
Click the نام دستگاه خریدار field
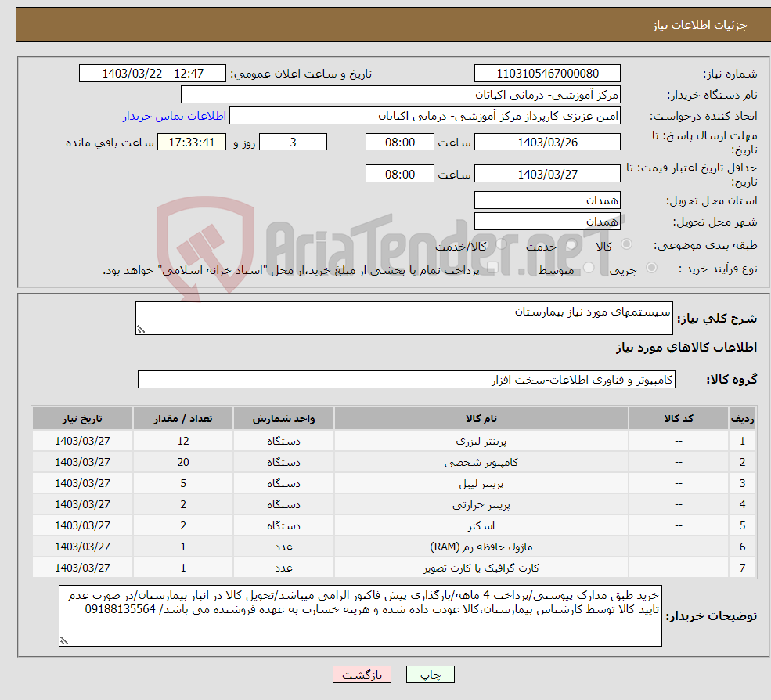(401, 95)
